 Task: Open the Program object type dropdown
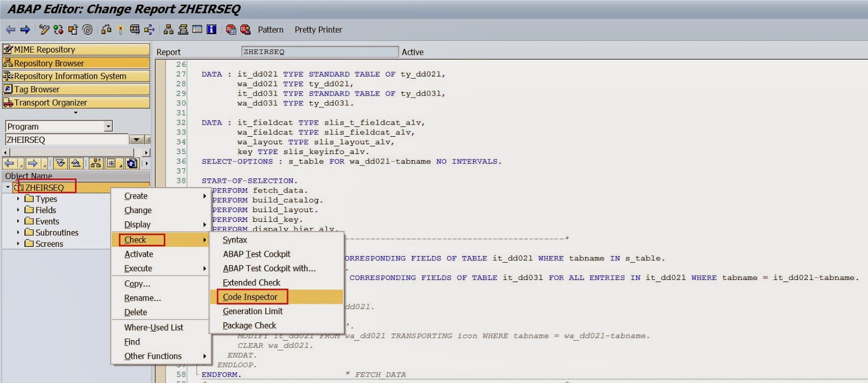[108, 126]
